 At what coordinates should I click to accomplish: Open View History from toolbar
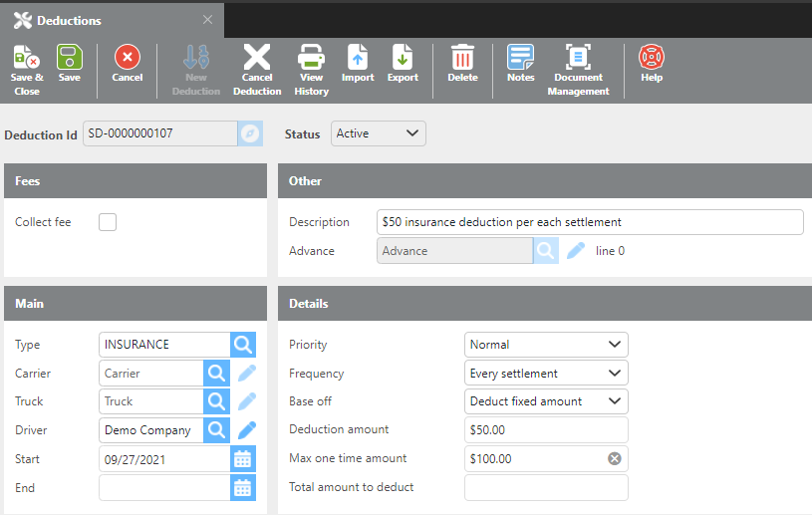tap(312, 59)
